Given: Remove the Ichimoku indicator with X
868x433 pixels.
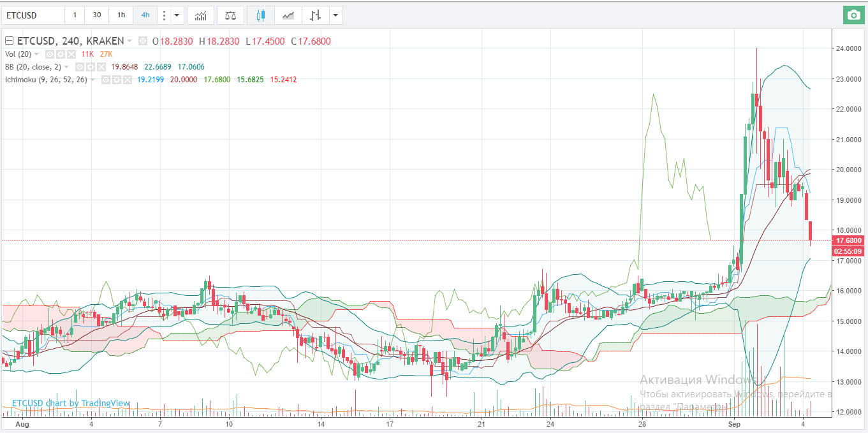Looking at the screenshot, I should click(126, 80).
